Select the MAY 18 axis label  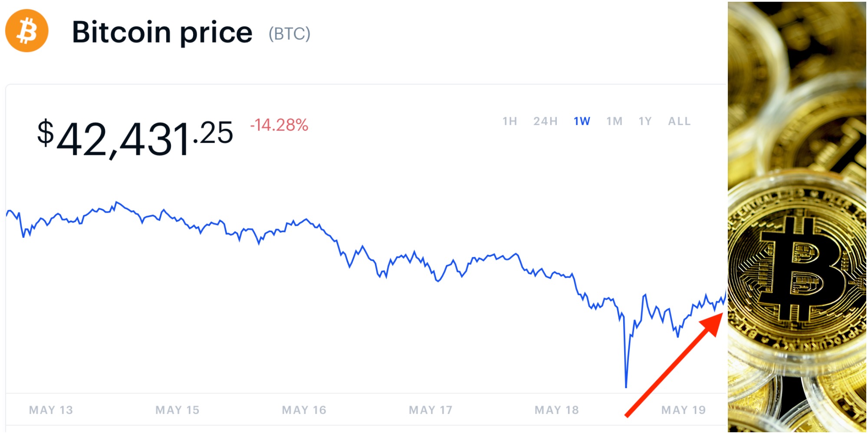[x=557, y=410]
